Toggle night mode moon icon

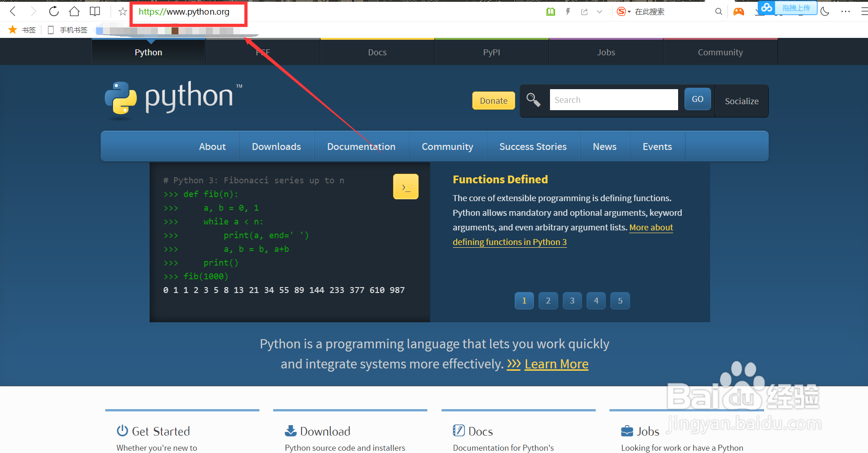point(825,11)
